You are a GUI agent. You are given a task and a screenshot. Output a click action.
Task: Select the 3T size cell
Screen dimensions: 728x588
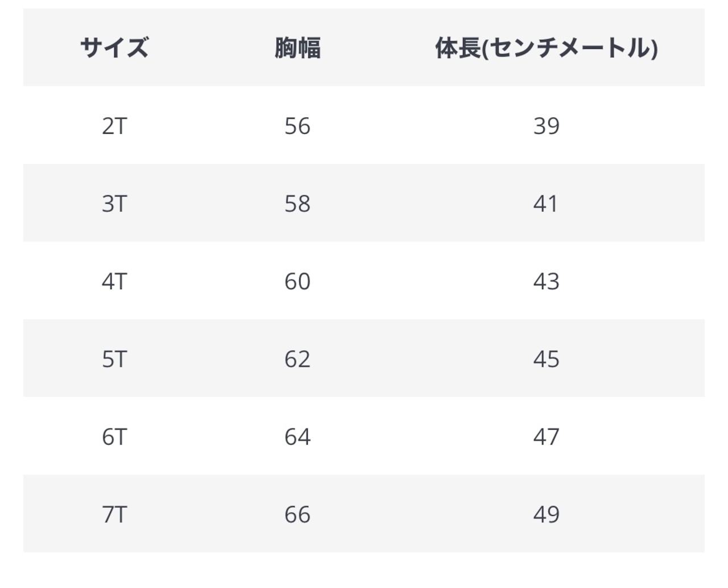[x=114, y=204]
